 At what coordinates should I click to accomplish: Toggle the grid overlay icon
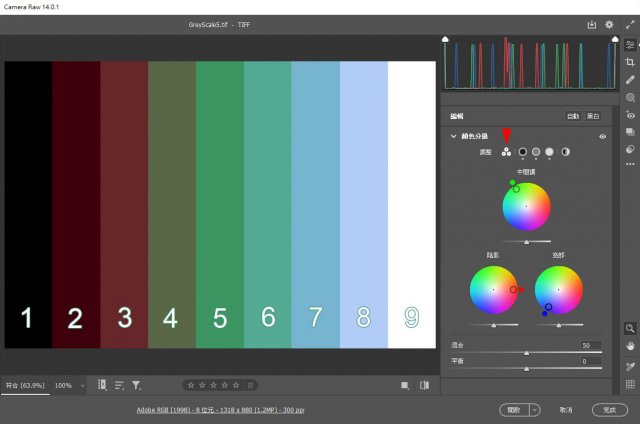[630, 384]
